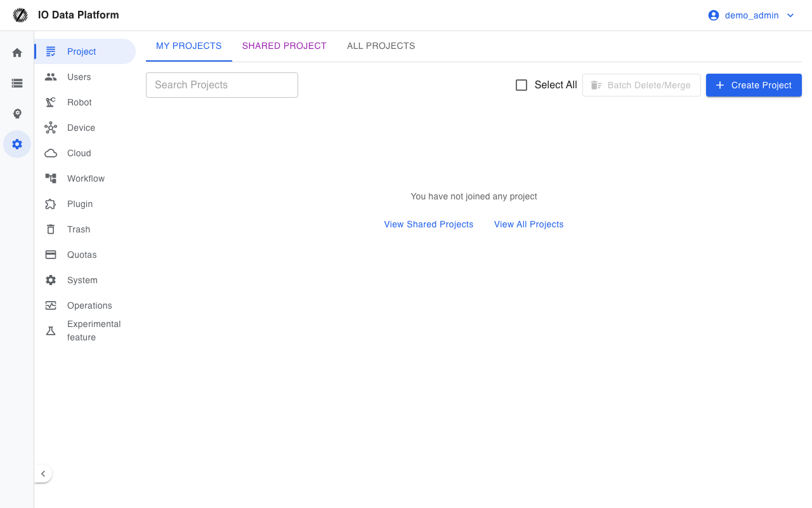This screenshot has width=812, height=508.
Task: Open the Trash menu label
Action: pyautogui.click(x=79, y=229)
